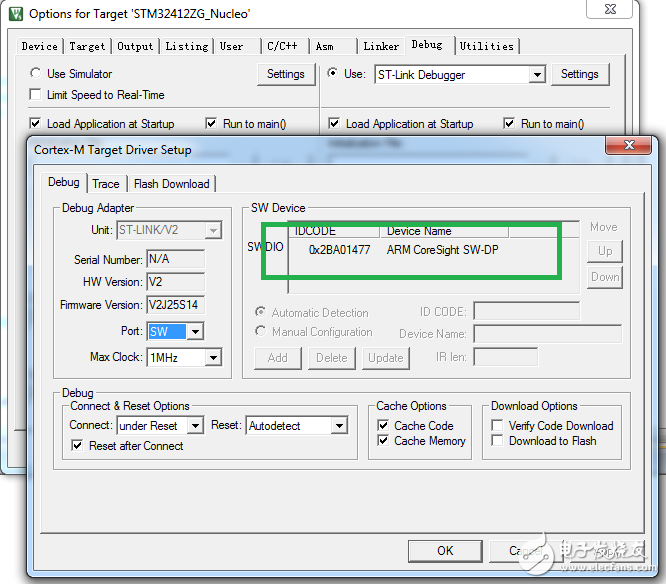This screenshot has width=666, height=584.
Task: Click Settings button next to ST-Link Debugger
Action: coord(580,74)
